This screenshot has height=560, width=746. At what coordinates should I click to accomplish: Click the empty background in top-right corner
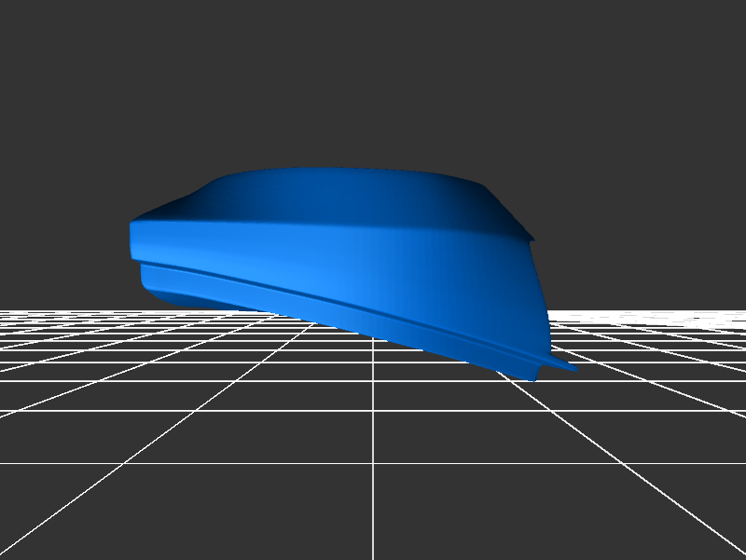[709, 37]
